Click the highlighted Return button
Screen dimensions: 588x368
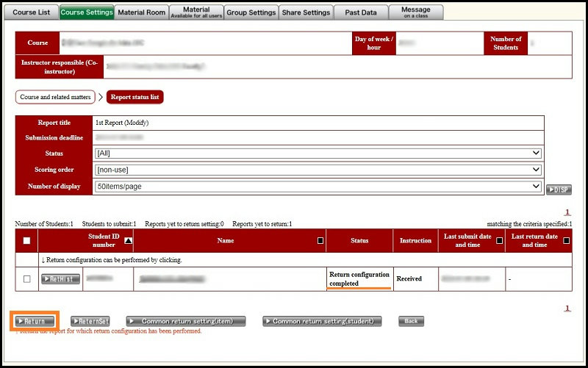click(x=35, y=321)
